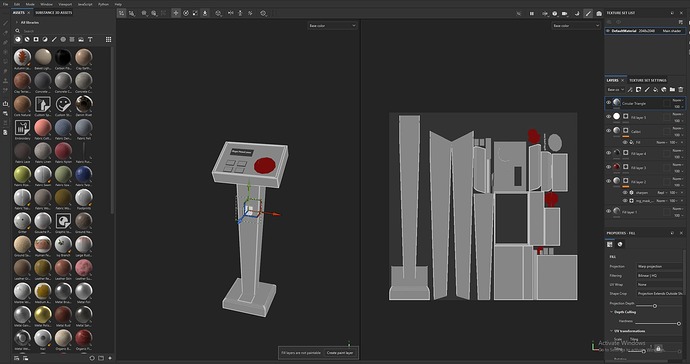This screenshot has height=364, width=690.
Task: Click the add effect wand icon in Layers
Action: (630, 90)
